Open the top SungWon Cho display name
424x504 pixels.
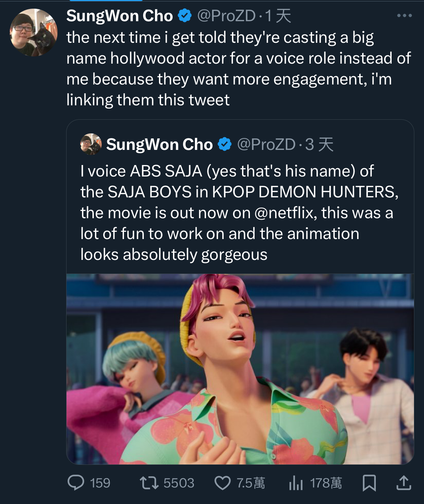pos(120,16)
